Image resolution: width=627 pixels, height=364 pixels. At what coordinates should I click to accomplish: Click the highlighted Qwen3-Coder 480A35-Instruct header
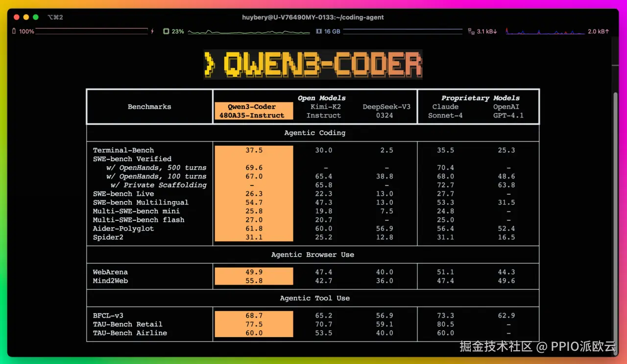point(254,111)
